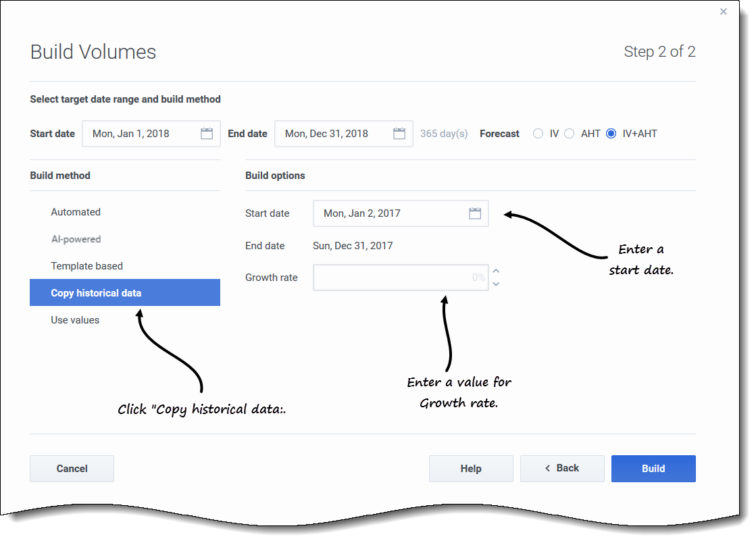Choose the AI-powered build method
756x543 pixels.
click(x=76, y=239)
